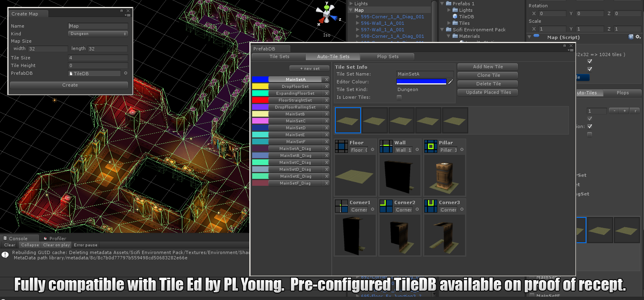Expand the Lights object above Map

(x=351, y=4)
